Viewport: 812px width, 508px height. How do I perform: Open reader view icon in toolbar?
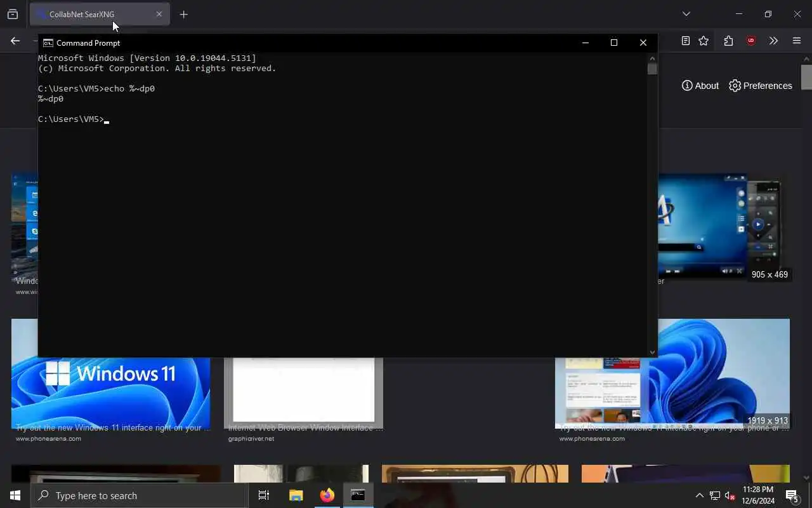tap(686, 41)
